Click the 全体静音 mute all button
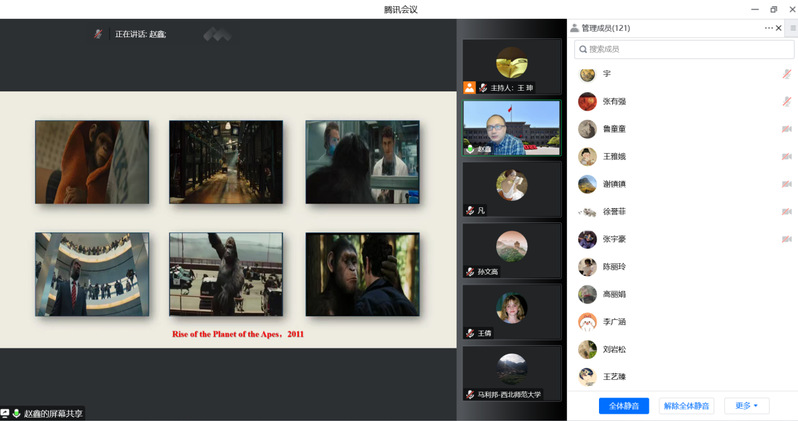798x421 pixels. (x=624, y=405)
